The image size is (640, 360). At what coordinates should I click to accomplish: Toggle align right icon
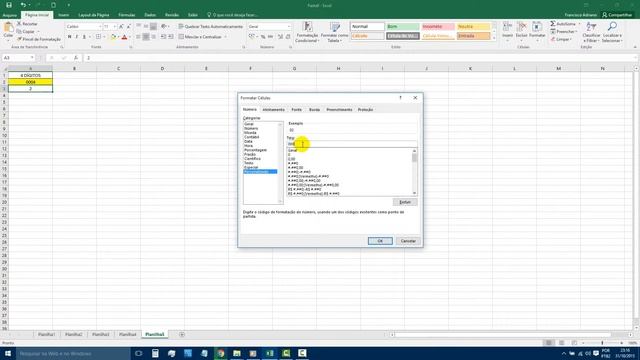(x=153, y=37)
